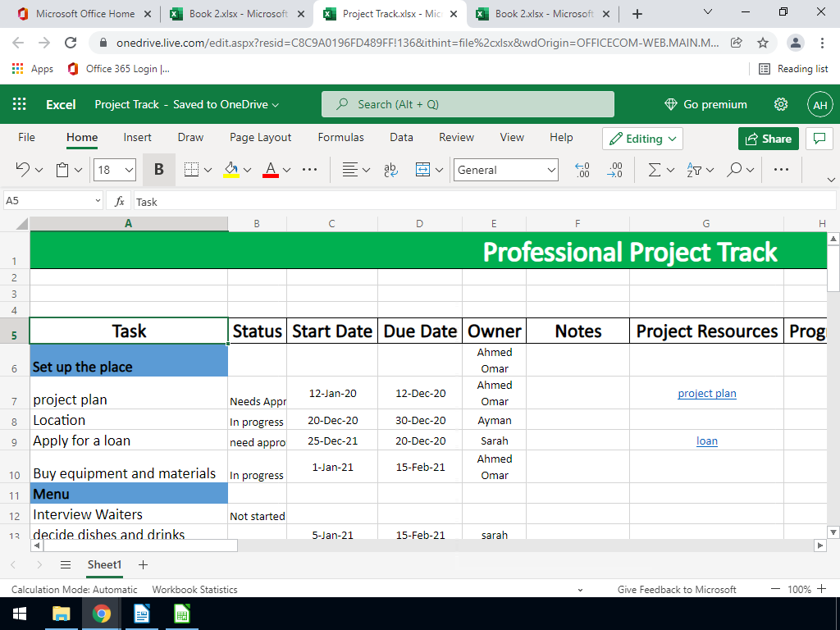Click zoom in plus in status bar
Image resolution: width=840 pixels, height=630 pixels.
[x=822, y=589]
